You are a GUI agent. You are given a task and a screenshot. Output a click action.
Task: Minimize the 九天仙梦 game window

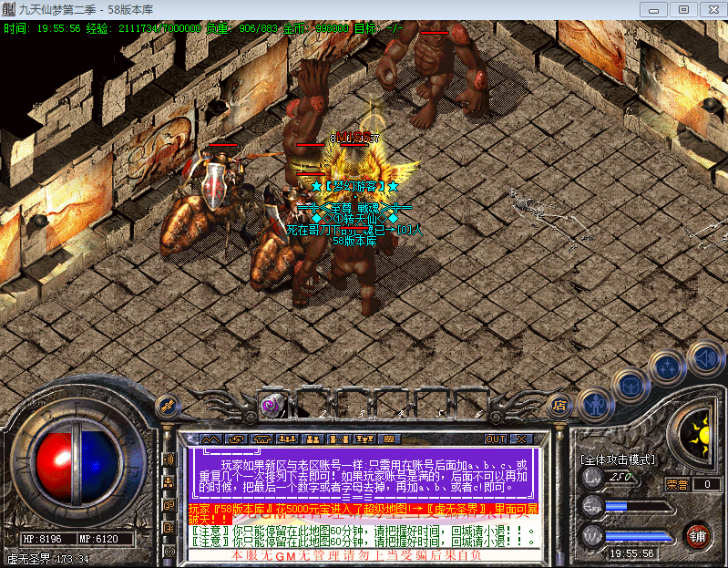[653, 9]
